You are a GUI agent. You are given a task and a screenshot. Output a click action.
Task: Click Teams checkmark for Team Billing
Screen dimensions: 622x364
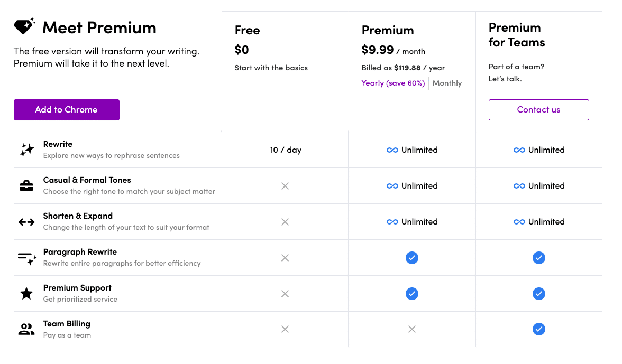click(538, 329)
